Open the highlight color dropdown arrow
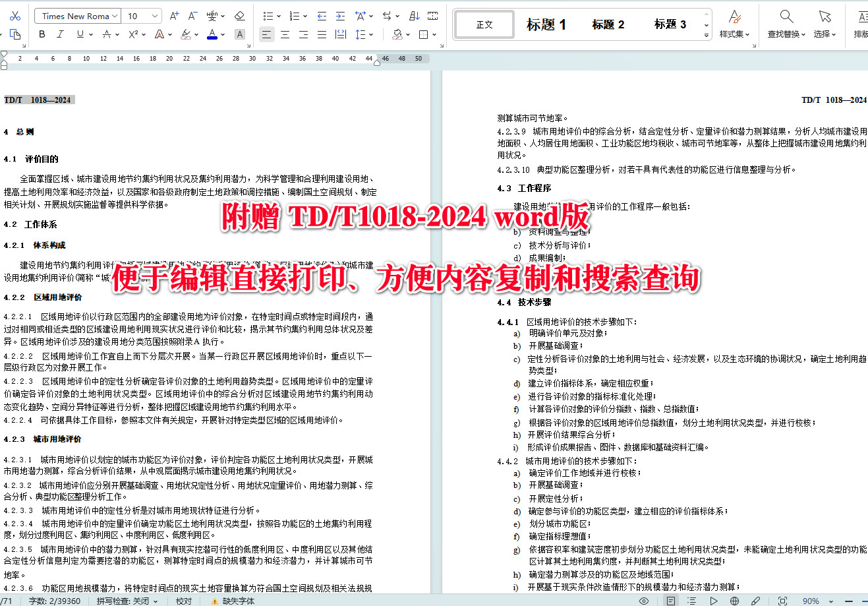Screen dimensions: 868x606 click(196, 34)
